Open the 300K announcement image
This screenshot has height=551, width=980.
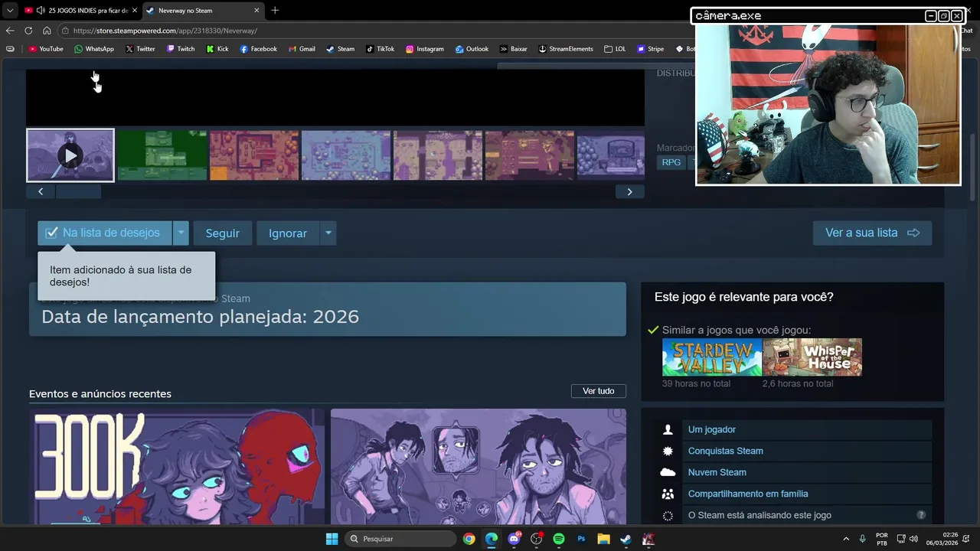[x=177, y=466]
